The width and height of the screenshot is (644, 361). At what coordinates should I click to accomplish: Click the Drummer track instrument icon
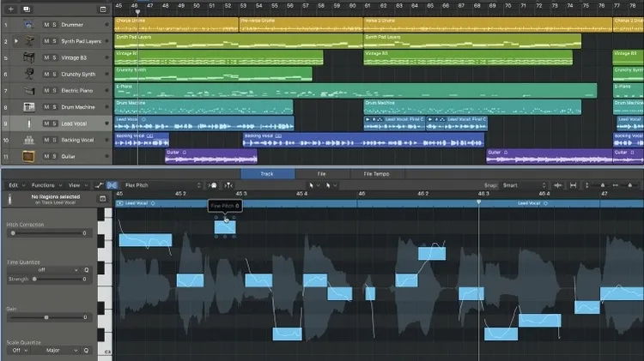(x=29, y=25)
